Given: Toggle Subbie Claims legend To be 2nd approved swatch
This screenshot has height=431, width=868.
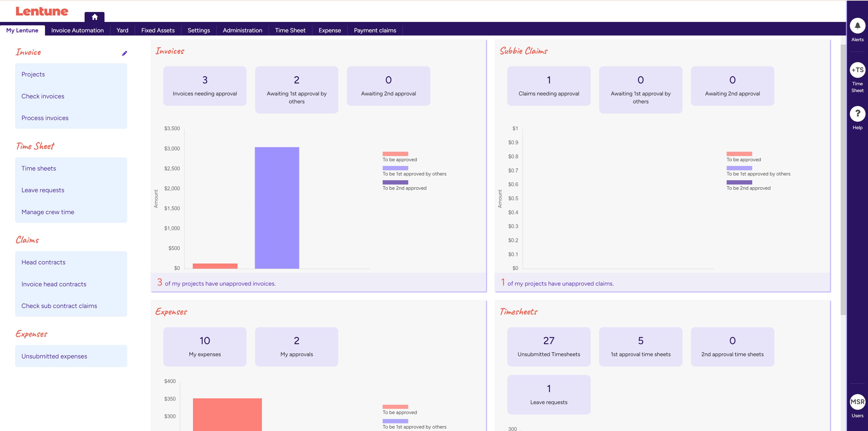Looking at the screenshot, I should click(x=739, y=182).
